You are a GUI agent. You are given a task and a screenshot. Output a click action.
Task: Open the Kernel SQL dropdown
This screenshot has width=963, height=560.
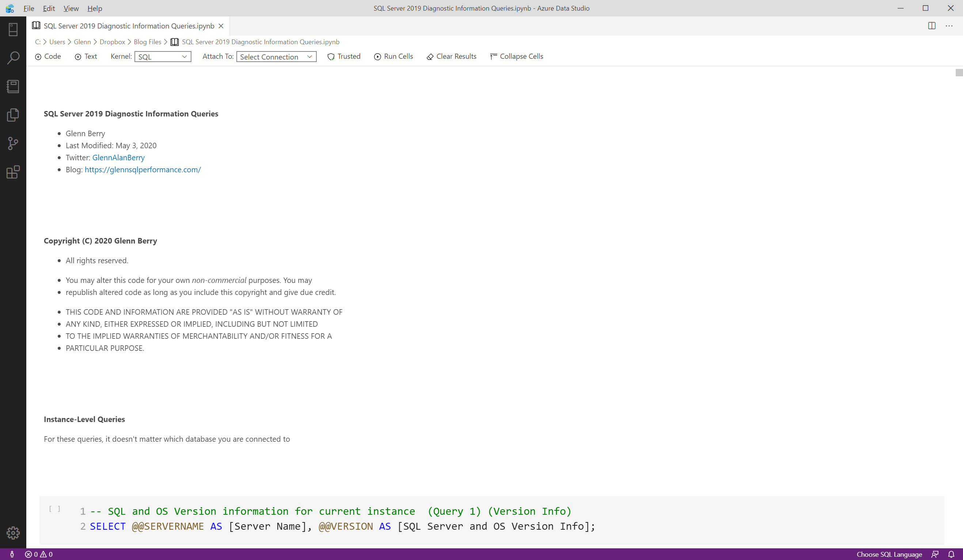click(x=163, y=57)
